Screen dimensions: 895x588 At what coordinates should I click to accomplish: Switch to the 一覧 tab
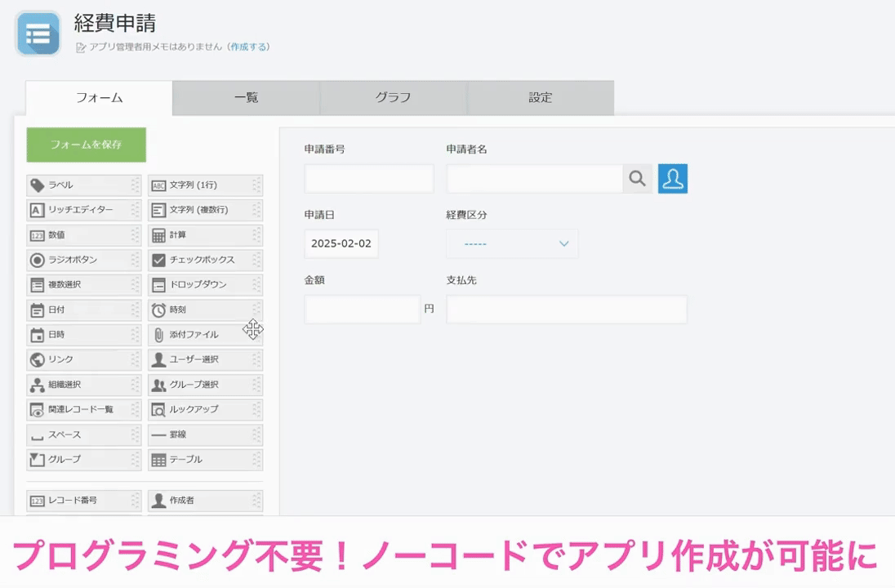pyautogui.click(x=246, y=98)
